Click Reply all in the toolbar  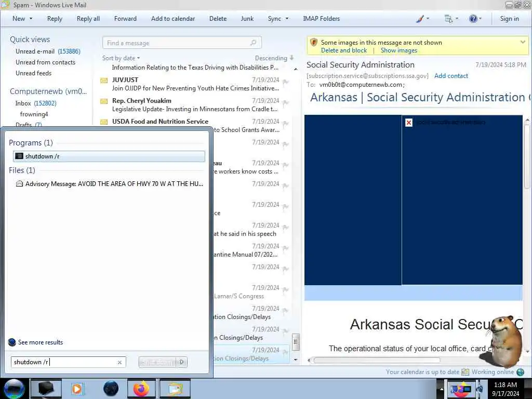[88, 19]
